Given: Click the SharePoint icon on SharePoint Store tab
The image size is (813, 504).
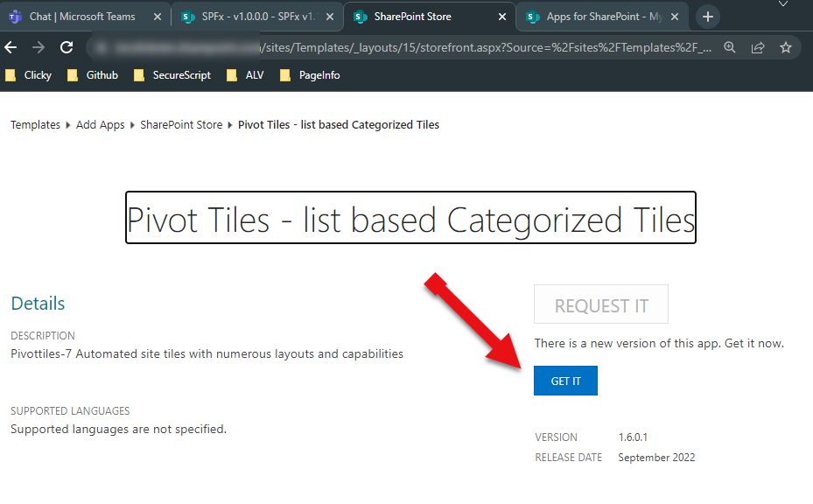Looking at the screenshot, I should pyautogui.click(x=360, y=17).
